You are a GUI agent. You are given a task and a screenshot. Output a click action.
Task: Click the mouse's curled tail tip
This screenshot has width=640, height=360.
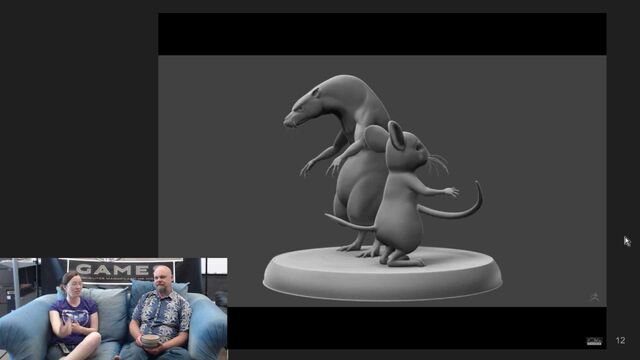click(x=477, y=194)
